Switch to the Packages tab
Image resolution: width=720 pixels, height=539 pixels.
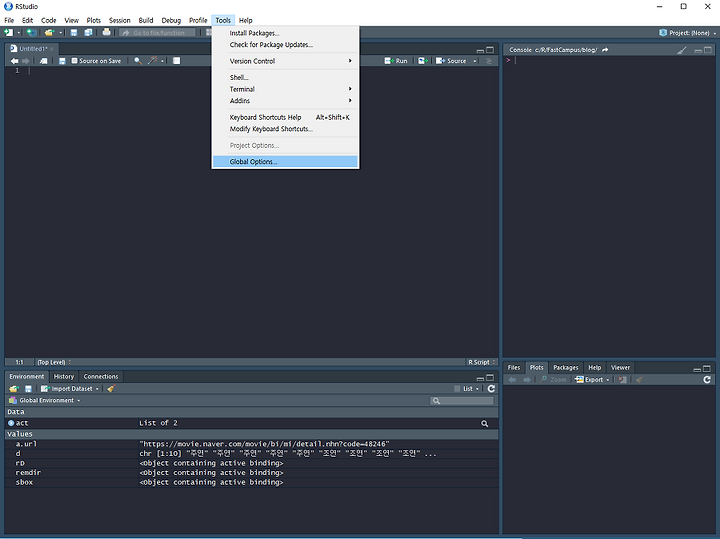(566, 367)
